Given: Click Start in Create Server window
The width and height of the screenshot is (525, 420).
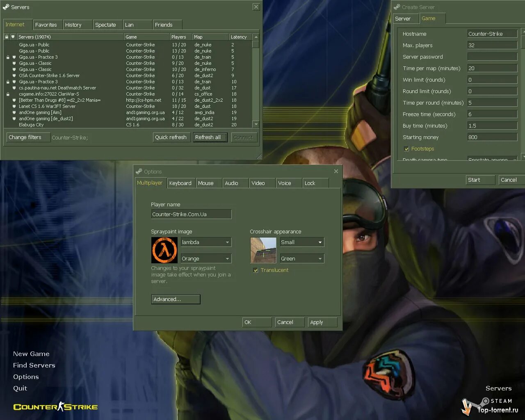Looking at the screenshot, I should click(x=480, y=180).
